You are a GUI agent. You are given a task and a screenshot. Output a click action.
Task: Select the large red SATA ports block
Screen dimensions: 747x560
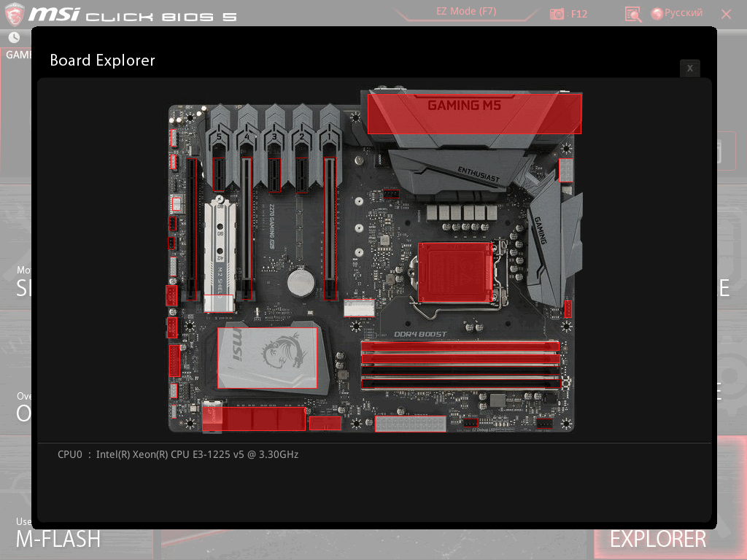(253, 419)
